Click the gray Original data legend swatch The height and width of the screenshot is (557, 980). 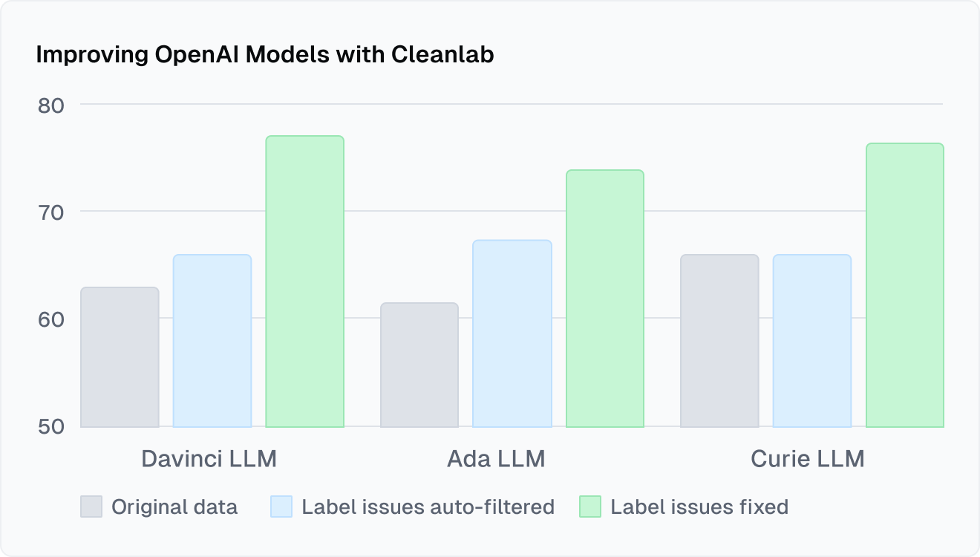click(x=91, y=506)
